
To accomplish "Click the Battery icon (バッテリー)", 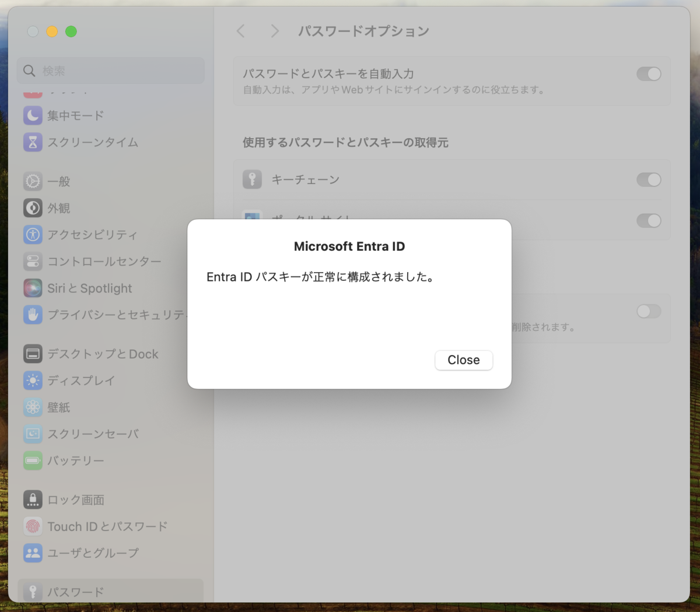I will [x=33, y=460].
